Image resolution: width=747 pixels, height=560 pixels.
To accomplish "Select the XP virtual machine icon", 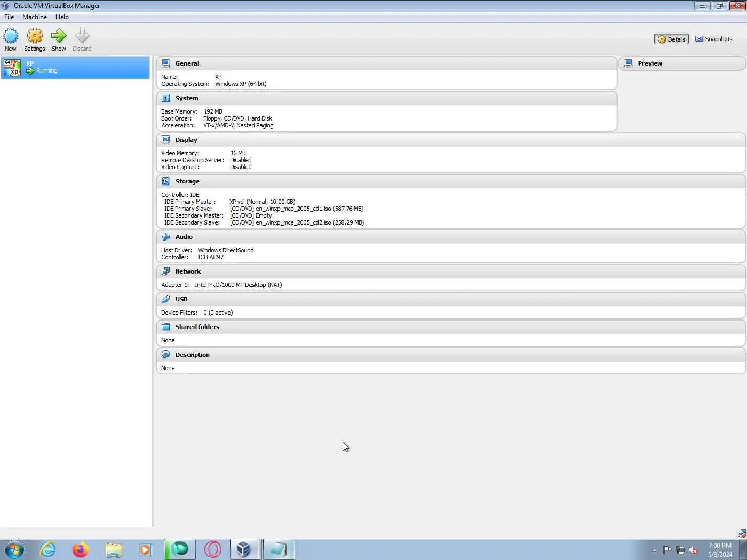I will click(12, 67).
